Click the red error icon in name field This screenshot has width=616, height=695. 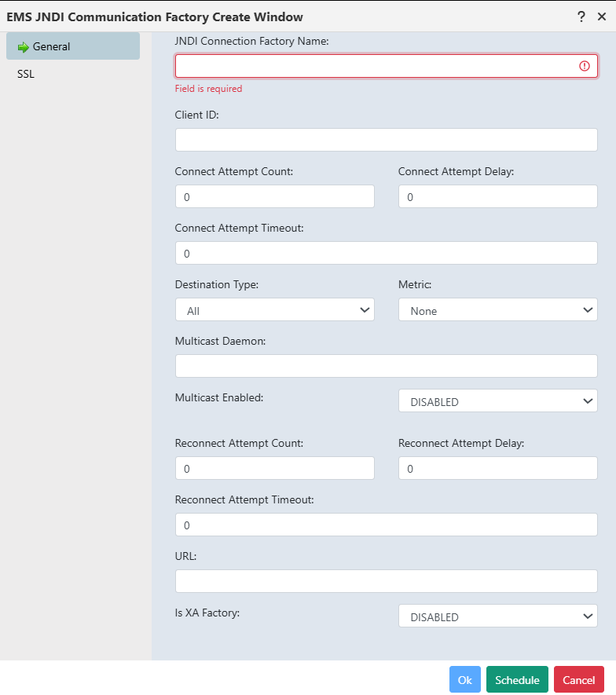pos(585,66)
